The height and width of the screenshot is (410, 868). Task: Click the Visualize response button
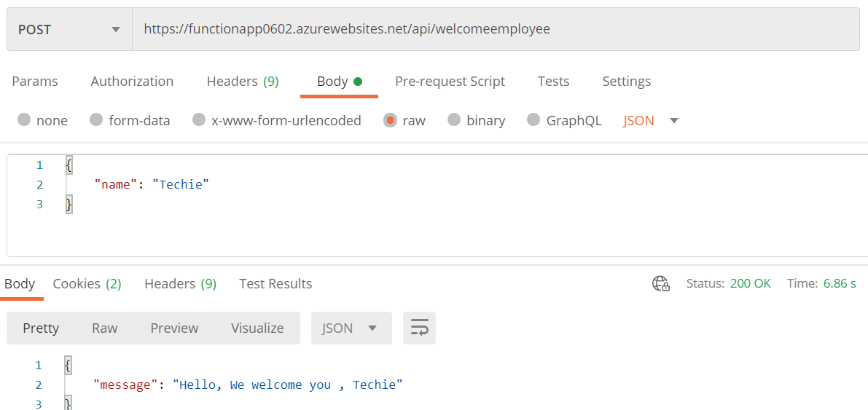click(x=257, y=328)
